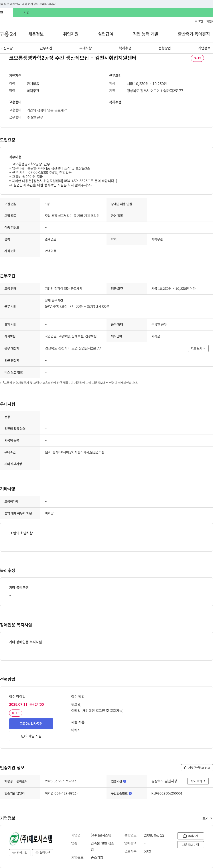Image resolution: width=213 pixels, height=868 pixels.
Task: Open the 출산휴가·육아휴직 menu
Action: tap(194, 34)
